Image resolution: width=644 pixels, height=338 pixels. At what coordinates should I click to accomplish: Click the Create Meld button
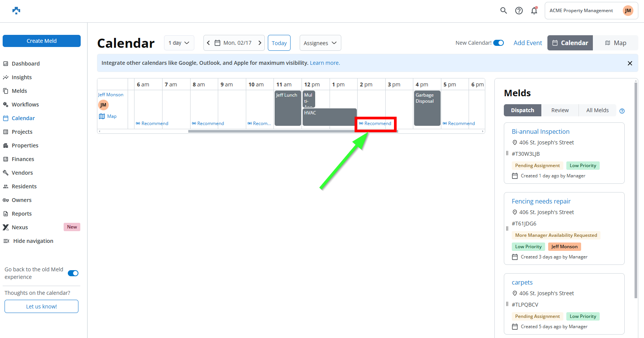(42, 41)
